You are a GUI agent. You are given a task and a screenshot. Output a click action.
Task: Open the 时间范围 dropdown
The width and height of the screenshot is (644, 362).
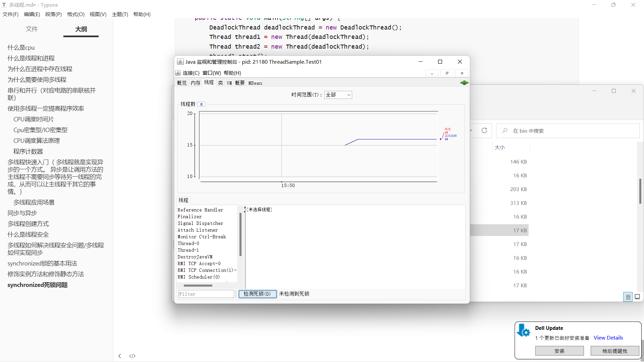[338, 95]
